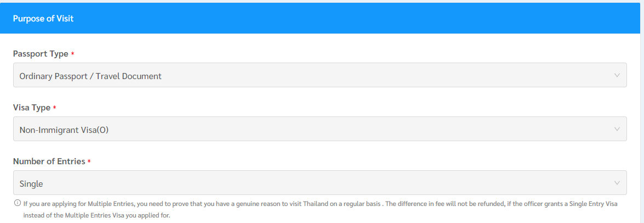Click the red asterisk next to Visa Type
This screenshot has height=223, width=644.
55,108
